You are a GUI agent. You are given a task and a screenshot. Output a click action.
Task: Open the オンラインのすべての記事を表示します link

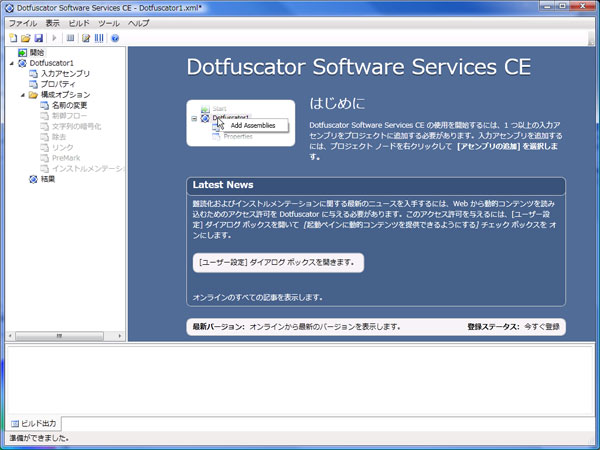pyautogui.click(x=257, y=297)
